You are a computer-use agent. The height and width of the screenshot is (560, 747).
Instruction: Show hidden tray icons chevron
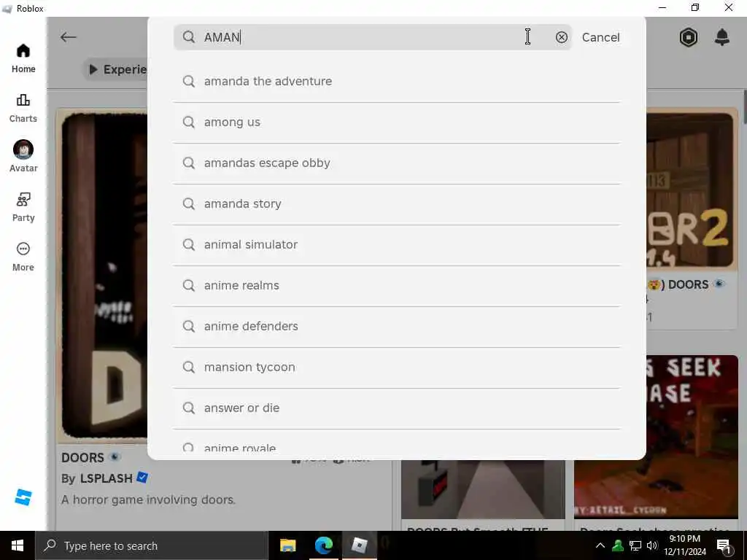tap(600, 545)
